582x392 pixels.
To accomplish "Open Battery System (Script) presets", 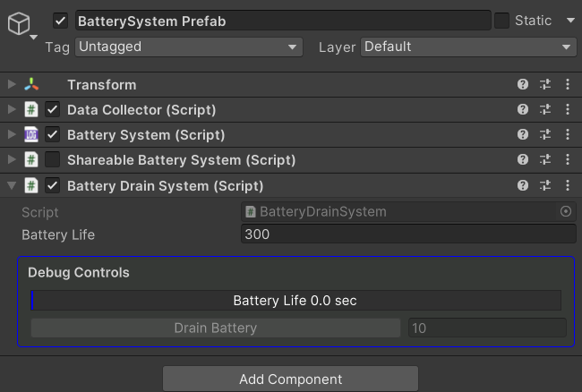I will click(545, 134).
